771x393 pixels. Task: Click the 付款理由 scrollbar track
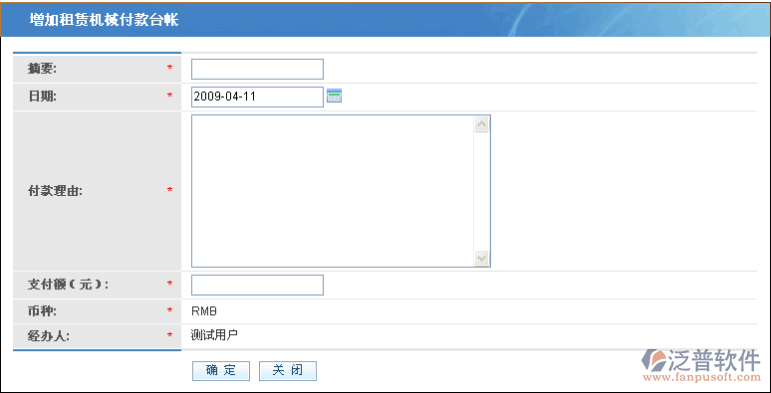click(481, 191)
